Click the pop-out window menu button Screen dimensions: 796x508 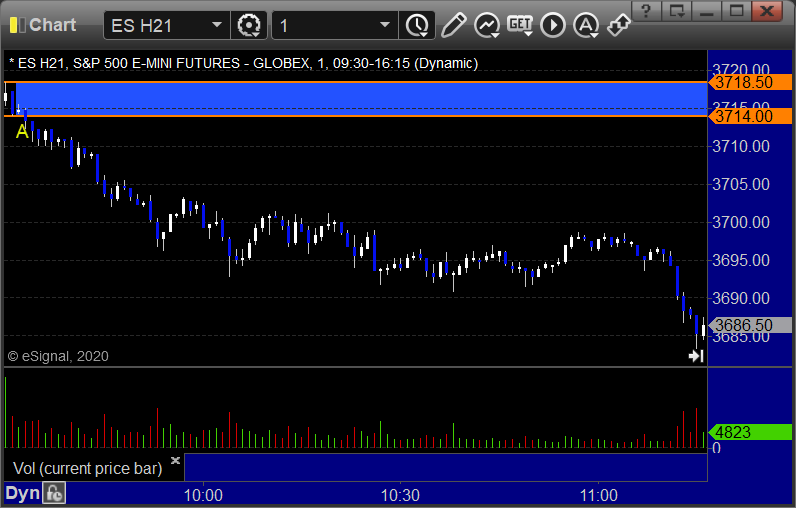point(676,11)
